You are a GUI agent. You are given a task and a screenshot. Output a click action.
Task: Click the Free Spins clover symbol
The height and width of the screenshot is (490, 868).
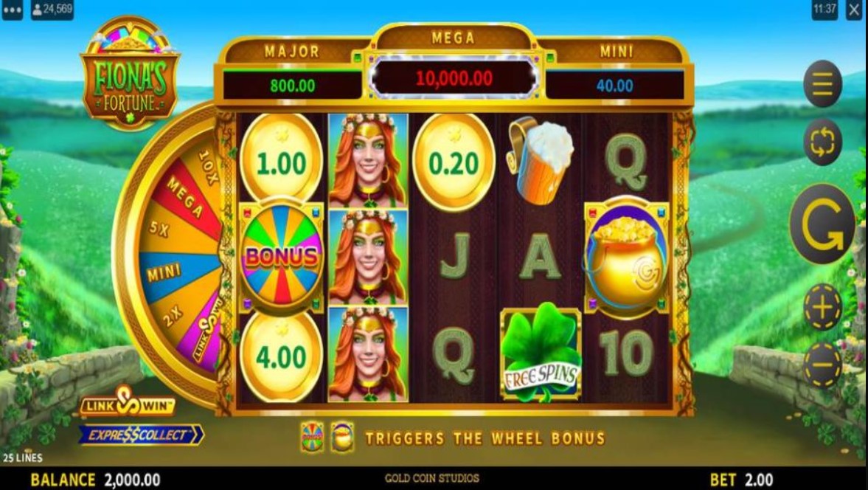pos(541,352)
